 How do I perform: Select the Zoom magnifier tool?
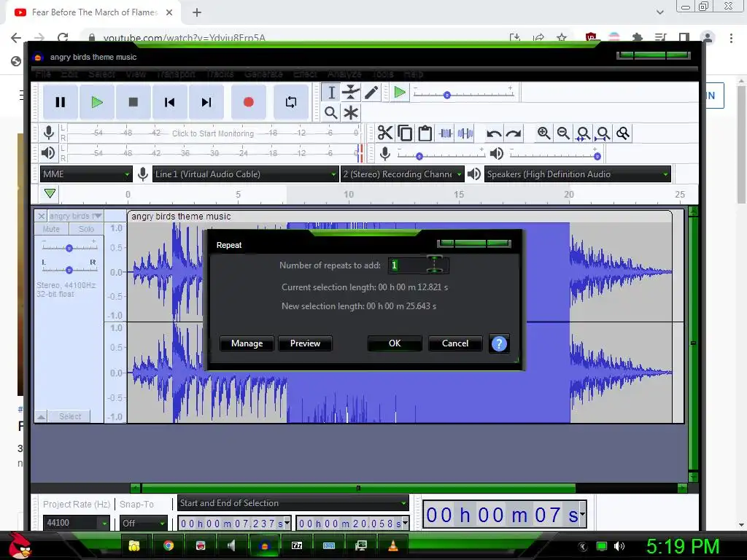click(x=331, y=113)
